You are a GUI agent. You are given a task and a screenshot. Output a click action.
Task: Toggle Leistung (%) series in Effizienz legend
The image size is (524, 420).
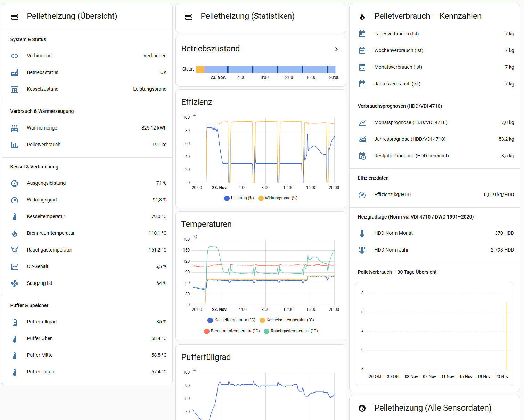pos(239,198)
